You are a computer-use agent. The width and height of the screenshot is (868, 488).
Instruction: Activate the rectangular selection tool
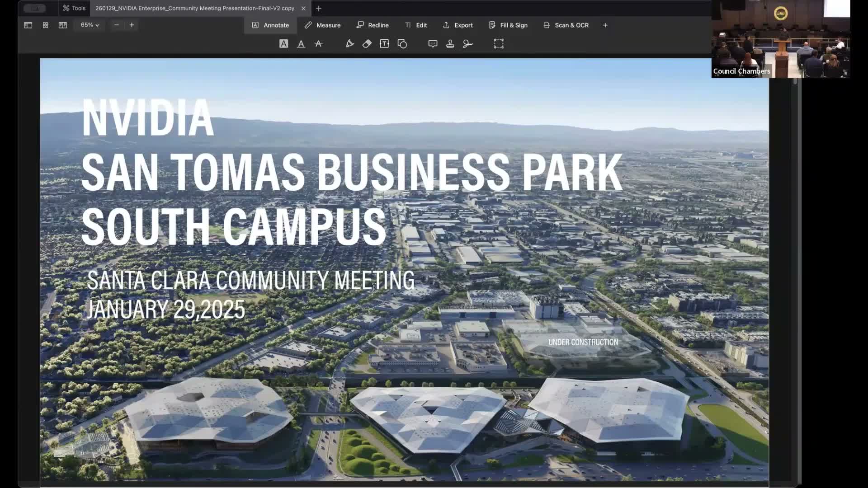pyautogui.click(x=499, y=44)
